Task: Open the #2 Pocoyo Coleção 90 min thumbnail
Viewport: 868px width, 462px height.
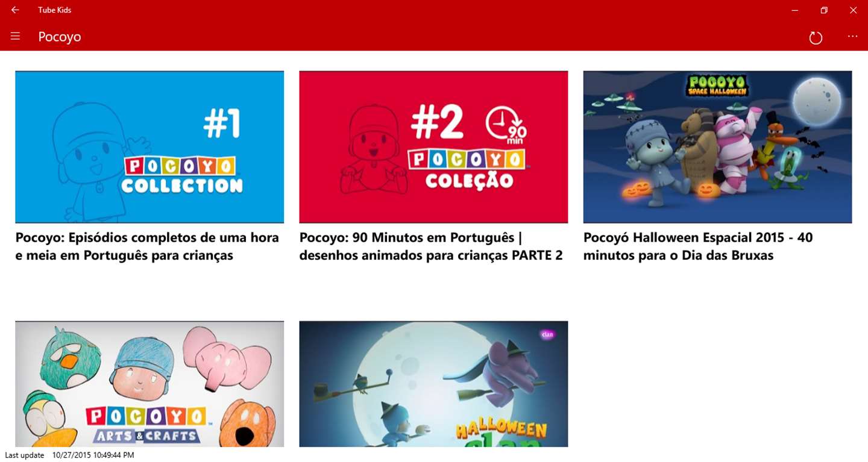Action: tap(433, 147)
